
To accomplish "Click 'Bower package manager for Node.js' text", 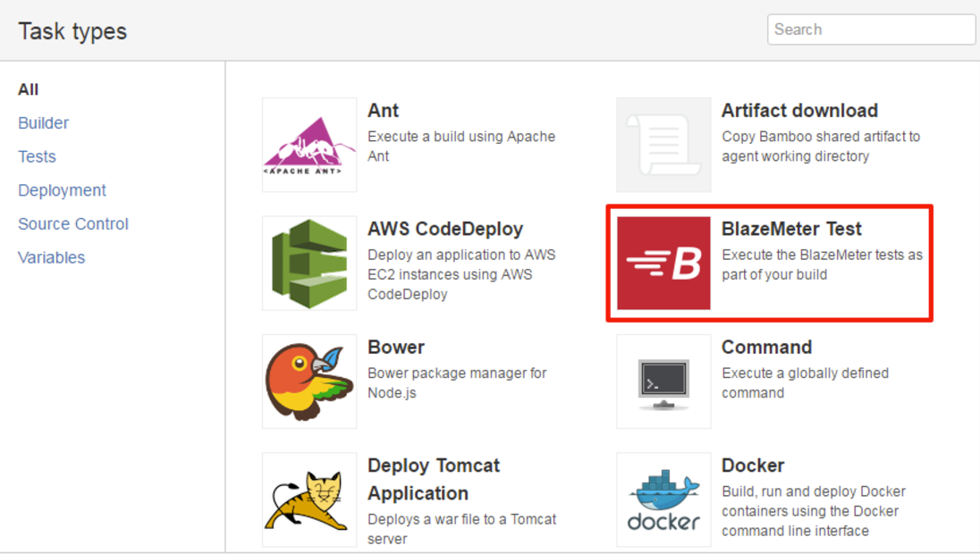I will click(457, 382).
